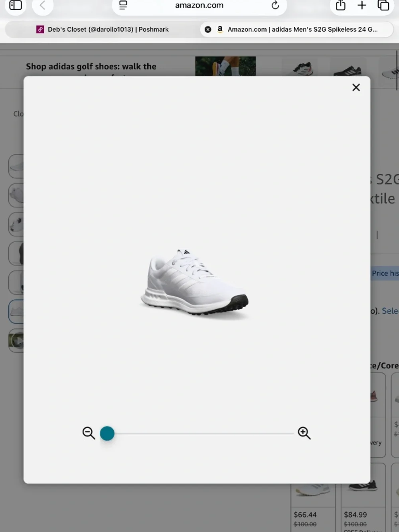
Task: Open the Safari share sheet
Action: [340, 5]
